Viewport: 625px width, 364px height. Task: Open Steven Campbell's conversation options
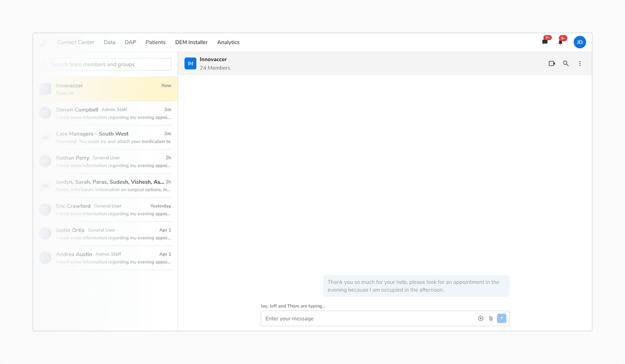pyautogui.click(x=106, y=113)
